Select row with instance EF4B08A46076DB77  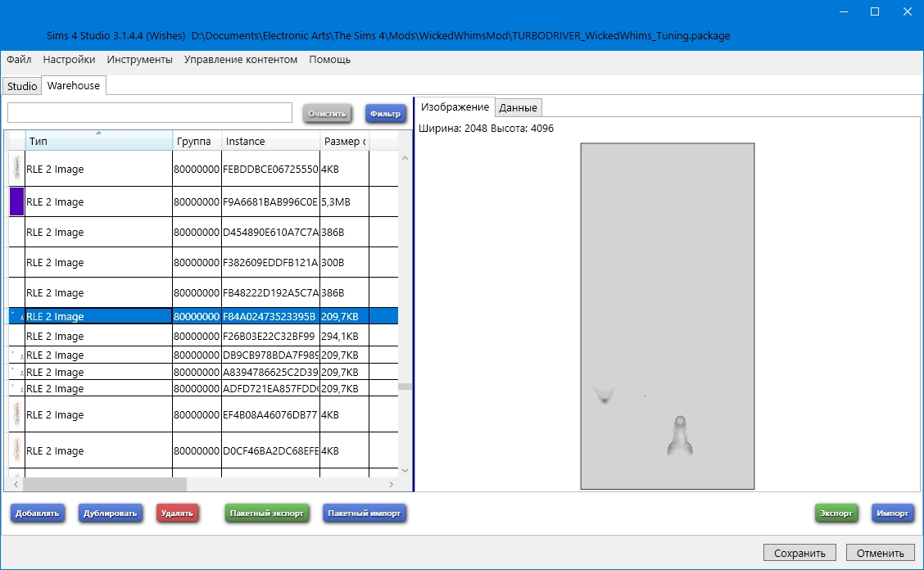click(x=203, y=415)
